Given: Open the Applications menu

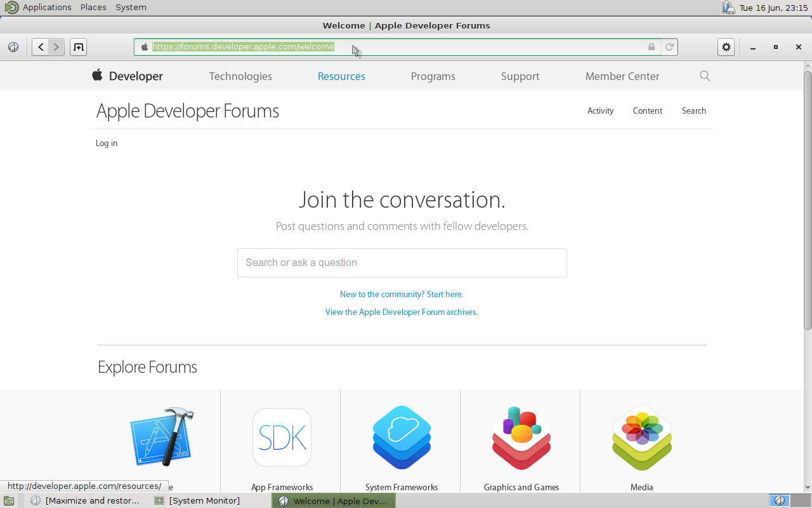Looking at the screenshot, I should (47, 8).
